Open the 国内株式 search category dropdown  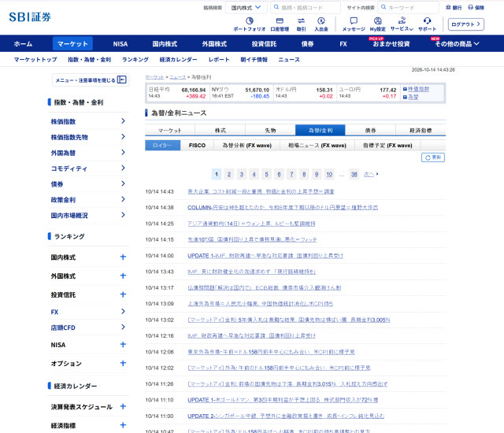click(246, 7)
